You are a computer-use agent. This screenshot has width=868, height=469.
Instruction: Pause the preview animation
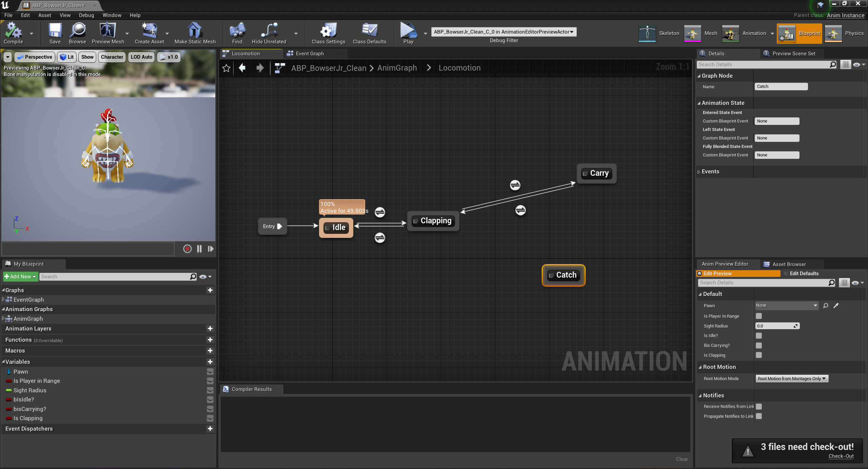[x=199, y=249]
